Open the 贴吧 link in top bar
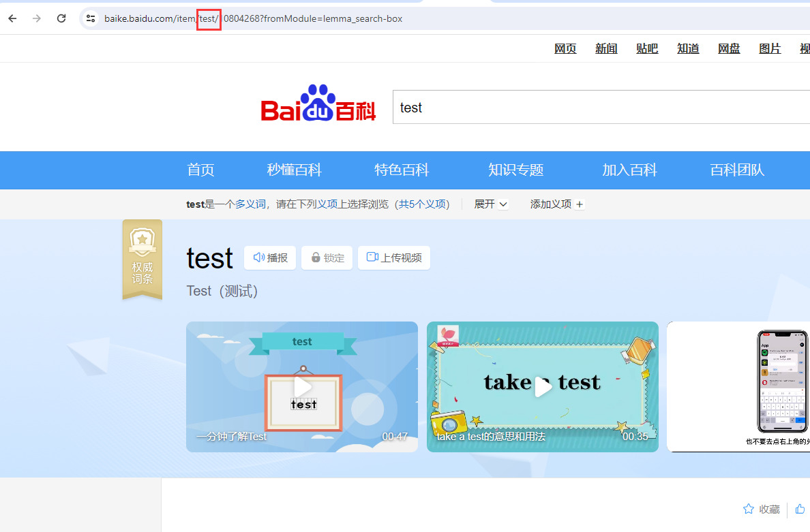 tap(647, 48)
